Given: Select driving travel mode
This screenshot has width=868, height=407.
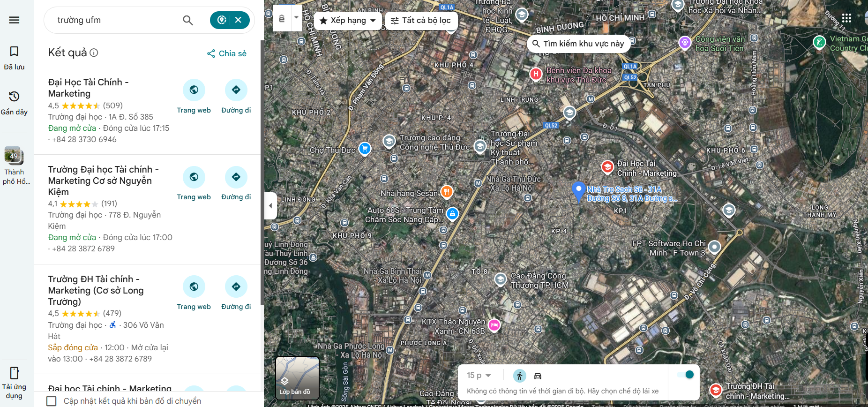Looking at the screenshot, I should pyautogui.click(x=538, y=376).
